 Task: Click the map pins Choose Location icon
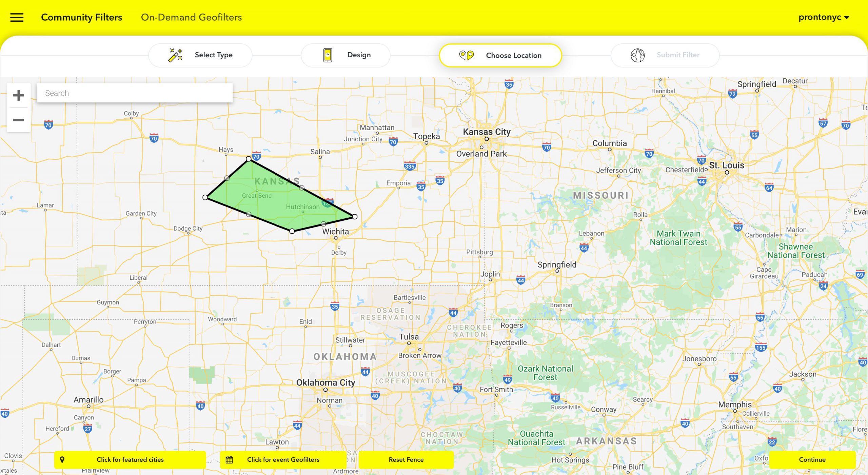[x=466, y=55]
